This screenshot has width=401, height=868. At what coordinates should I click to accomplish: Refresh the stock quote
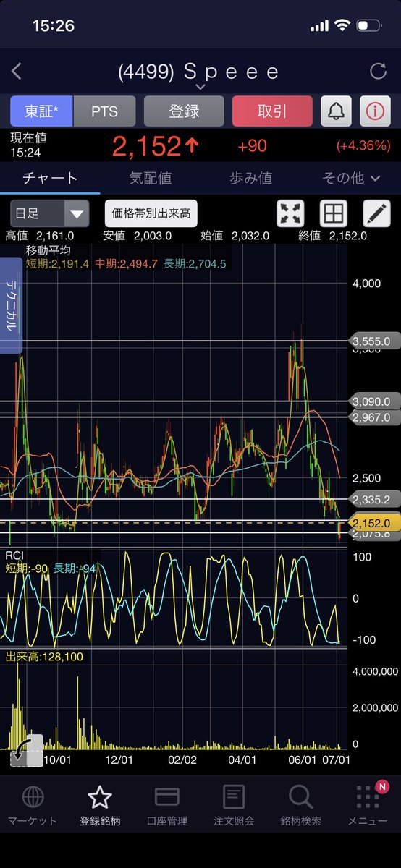(378, 71)
